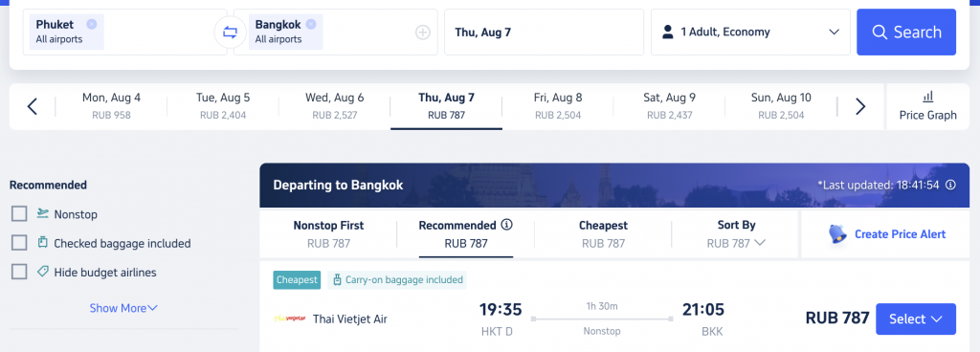
Task: Swap origin and destination cities icon
Action: tap(230, 33)
